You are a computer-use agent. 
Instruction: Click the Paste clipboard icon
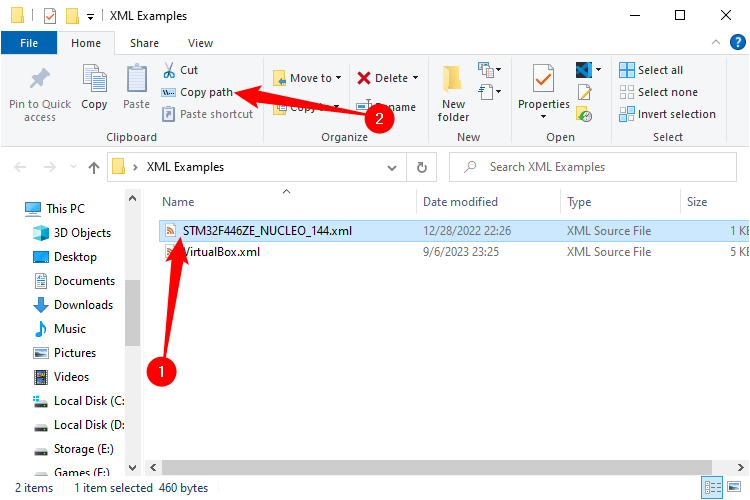[x=136, y=78]
